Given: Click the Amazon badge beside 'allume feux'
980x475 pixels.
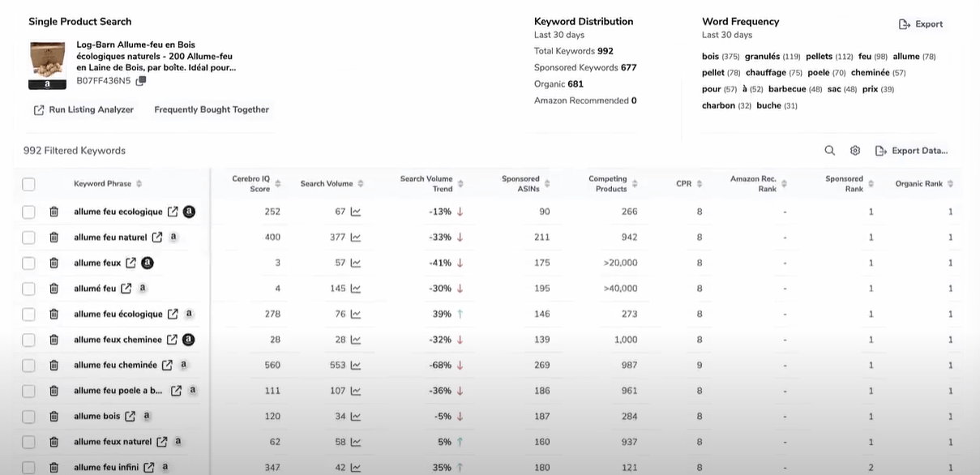Looking at the screenshot, I should click(x=148, y=263).
